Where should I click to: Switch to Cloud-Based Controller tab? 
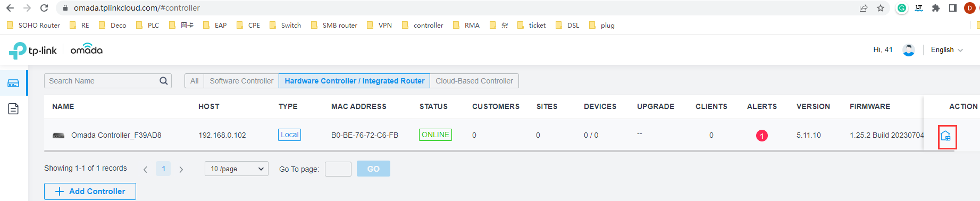pyautogui.click(x=474, y=81)
